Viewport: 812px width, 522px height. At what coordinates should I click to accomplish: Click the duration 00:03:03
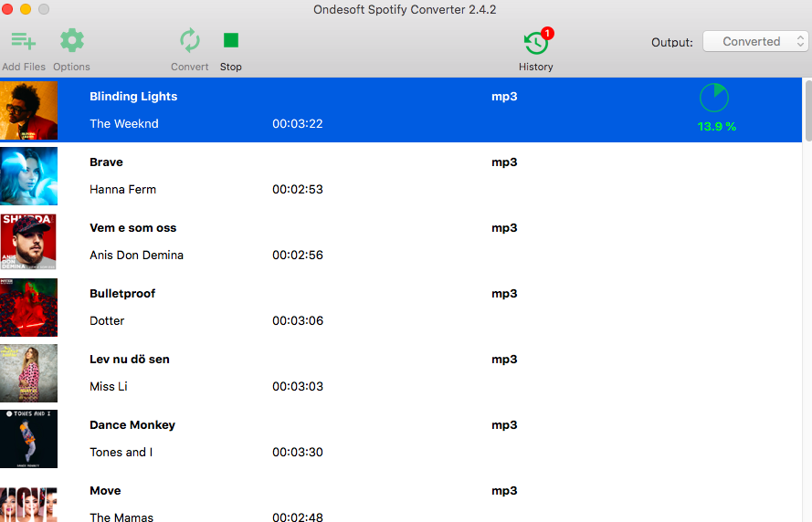tap(298, 386)
